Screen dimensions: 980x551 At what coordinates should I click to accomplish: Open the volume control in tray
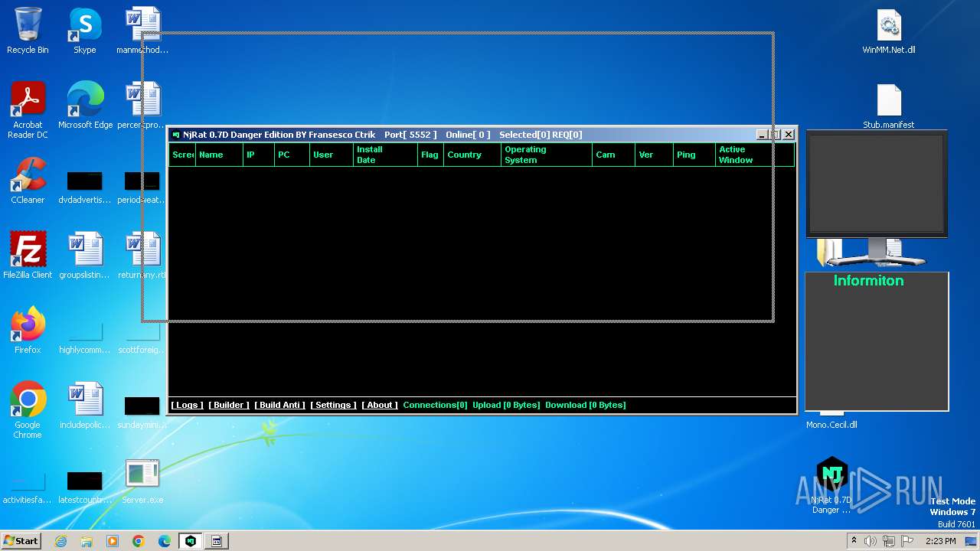tap(870, 541)
